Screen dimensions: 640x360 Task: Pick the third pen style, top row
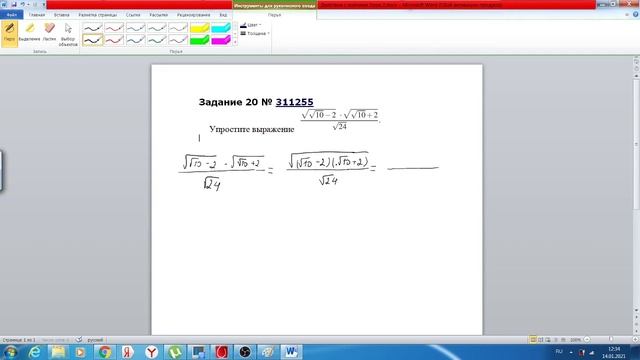[136, 28]
